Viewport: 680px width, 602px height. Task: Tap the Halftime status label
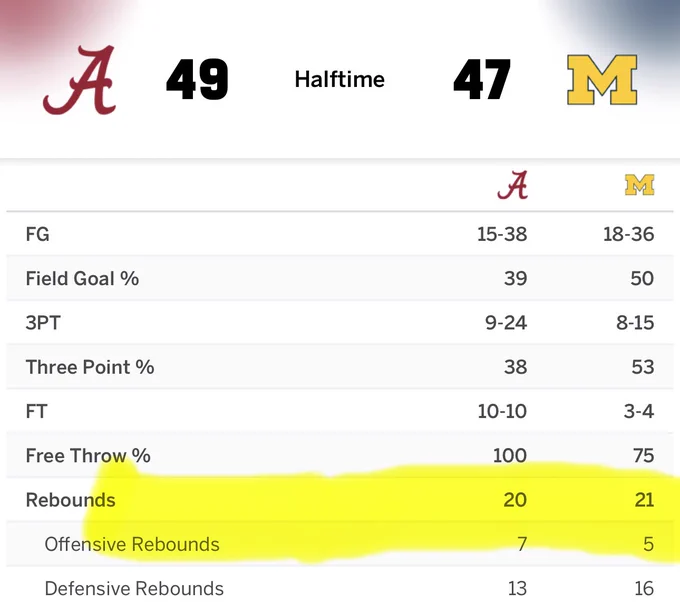340,80
